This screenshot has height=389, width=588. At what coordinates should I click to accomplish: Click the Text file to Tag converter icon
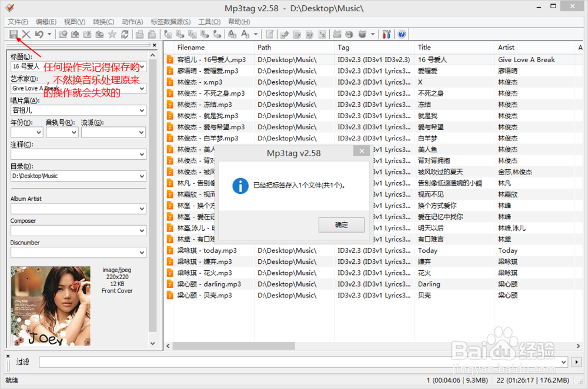coord(205,35)
